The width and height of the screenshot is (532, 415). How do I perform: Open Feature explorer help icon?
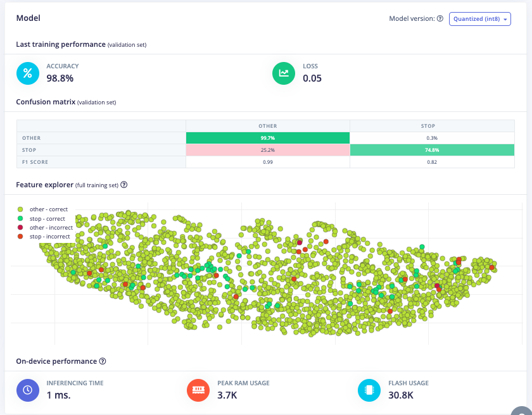point(124,185)
